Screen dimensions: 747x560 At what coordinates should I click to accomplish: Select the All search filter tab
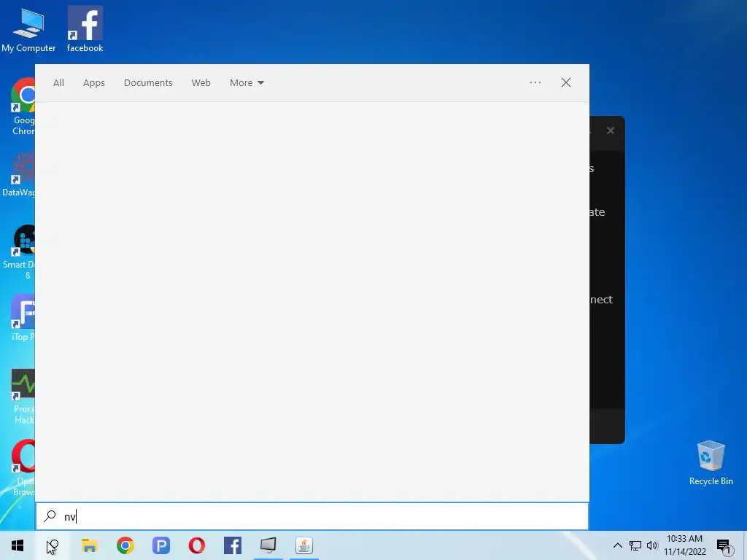click(x=58, y=83)
